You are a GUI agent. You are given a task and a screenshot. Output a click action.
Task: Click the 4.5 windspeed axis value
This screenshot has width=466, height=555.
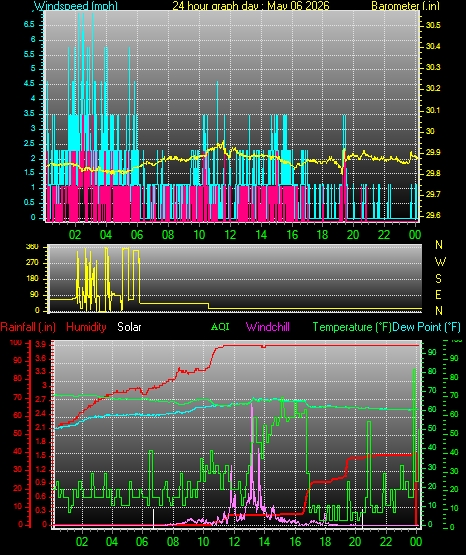click(x=29, y=84)
